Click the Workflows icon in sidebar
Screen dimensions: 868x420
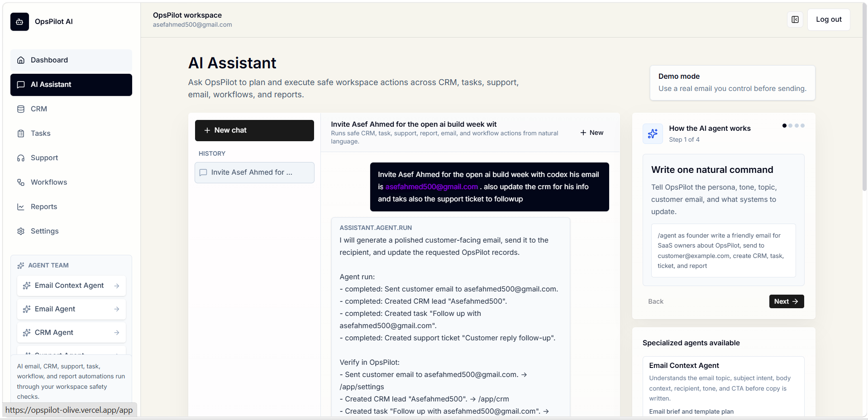click(x=21, y=182)
